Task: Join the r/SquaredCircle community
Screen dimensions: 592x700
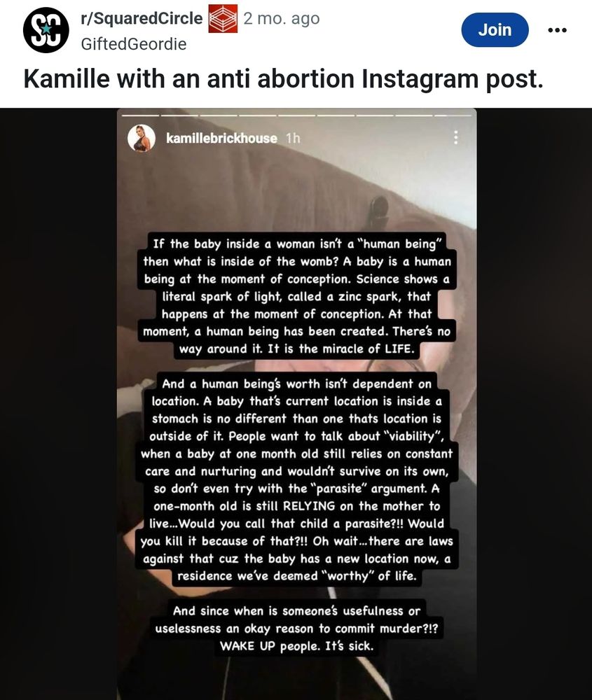Action: coord(495,30)
